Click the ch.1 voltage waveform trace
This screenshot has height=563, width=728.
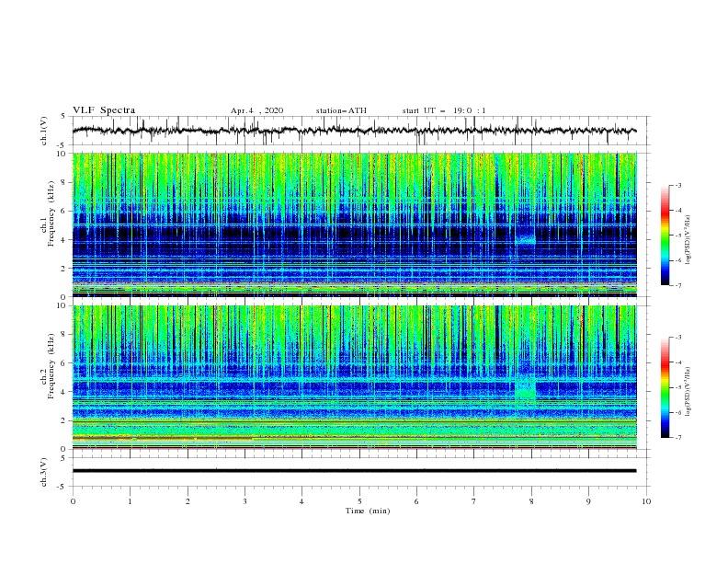pos(354,131)
